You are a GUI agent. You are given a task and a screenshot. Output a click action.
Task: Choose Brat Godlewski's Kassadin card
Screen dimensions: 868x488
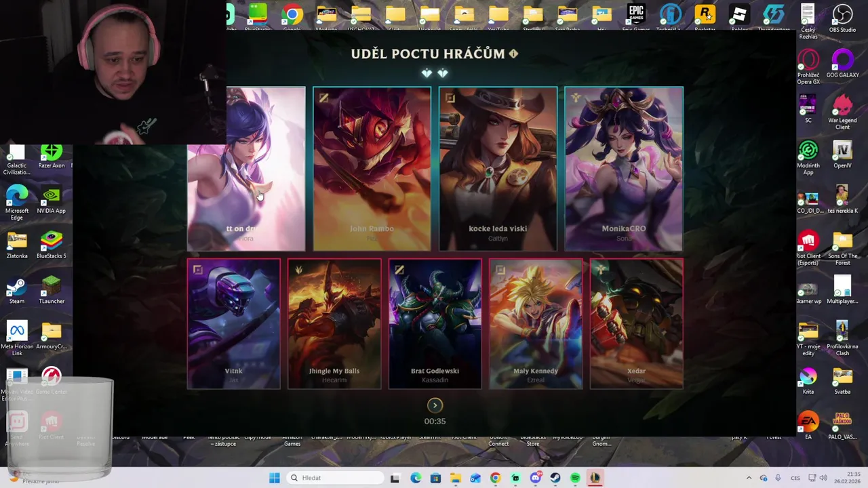tap(435, 324)
